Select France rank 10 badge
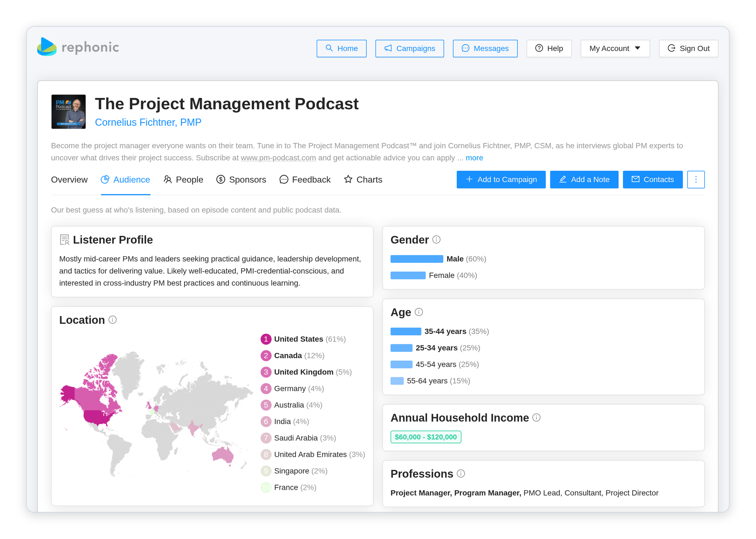This screenshot has height=539, width=756. tap(266, 488)
